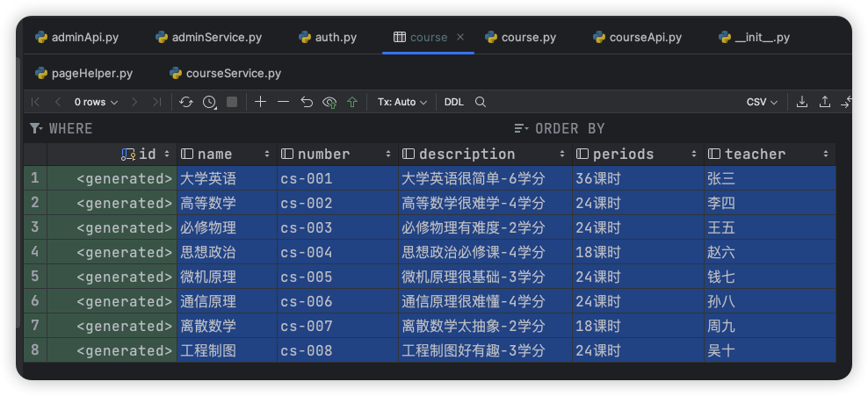The width and height of the screenshot is (868, 396).
Task: Toggle sort arrows on teacher column
Action: click(x=826, y=155)
